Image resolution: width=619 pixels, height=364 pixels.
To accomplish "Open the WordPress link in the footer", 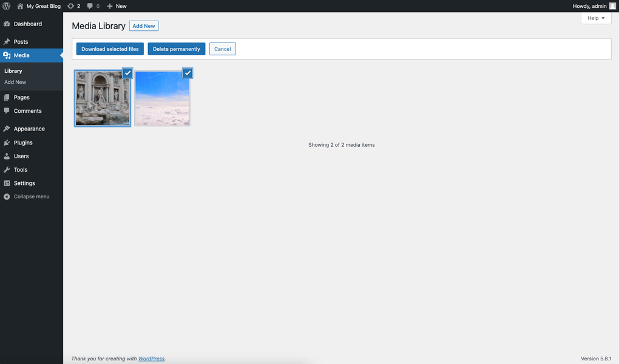I will tap(151, 358).
